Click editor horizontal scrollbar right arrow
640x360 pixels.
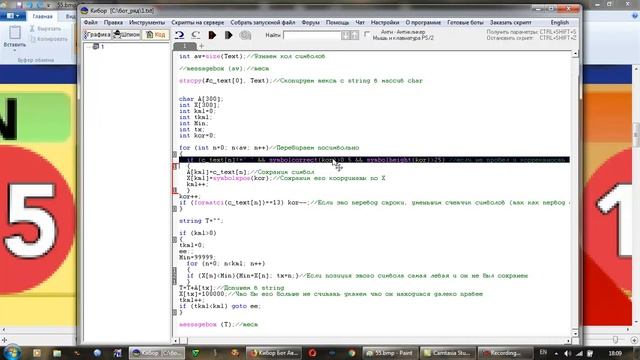(568, 340)
